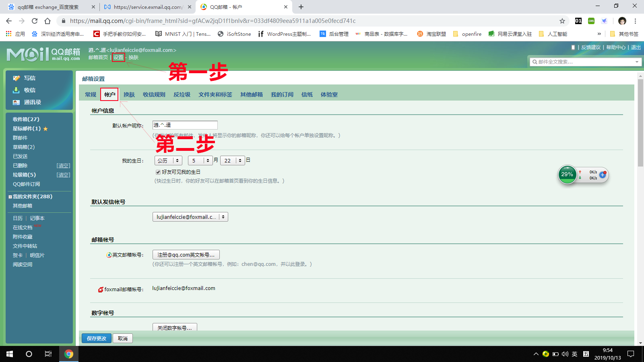Click the foxmail icon beside foxmail邮箱帐号

pos(100,289)
